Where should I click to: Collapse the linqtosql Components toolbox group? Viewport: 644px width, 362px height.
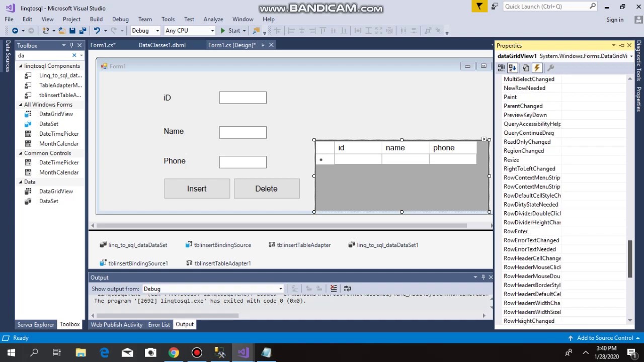pyautogui.click(x=21, y=66)
